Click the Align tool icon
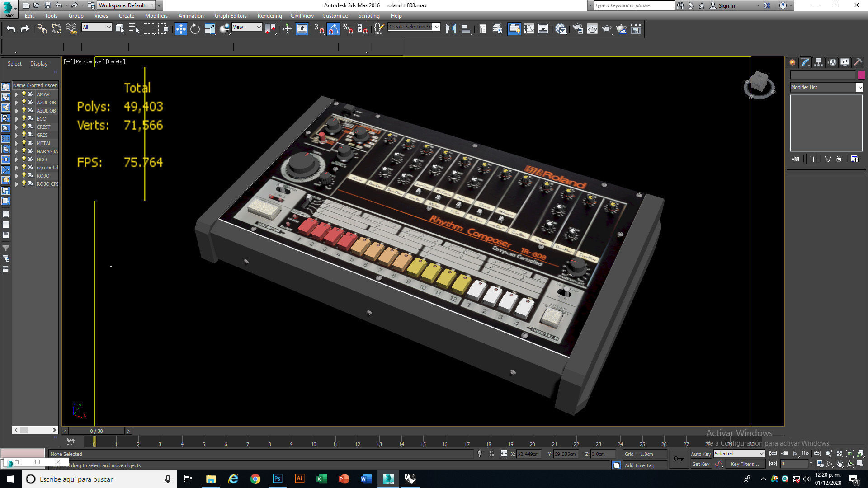Image resolution: width=868 pixels, height=488 pixels. [x=466, y=29]
